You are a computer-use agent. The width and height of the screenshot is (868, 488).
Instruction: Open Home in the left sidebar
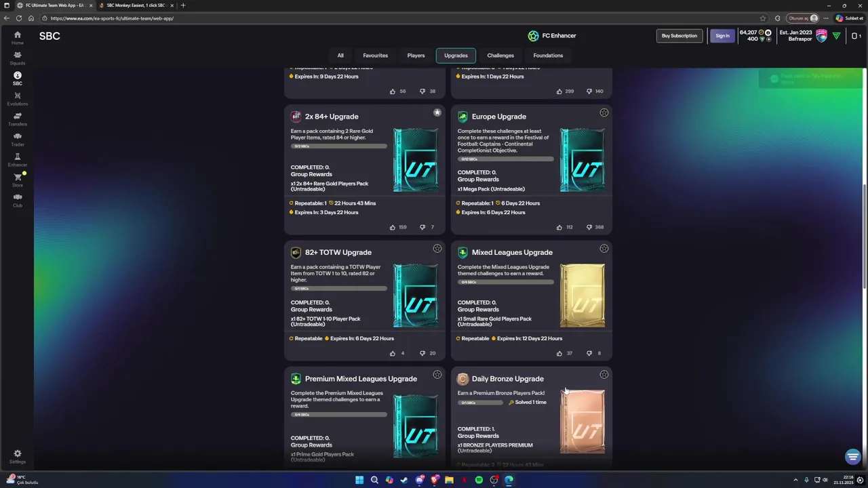pyautogui.click(x=17, y=38)
